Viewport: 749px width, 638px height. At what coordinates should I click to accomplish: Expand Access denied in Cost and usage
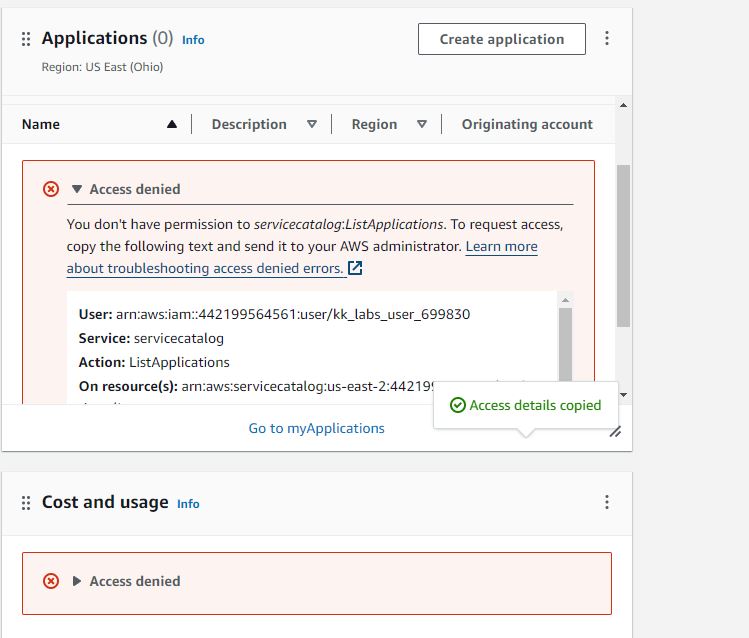click(77, 581)
